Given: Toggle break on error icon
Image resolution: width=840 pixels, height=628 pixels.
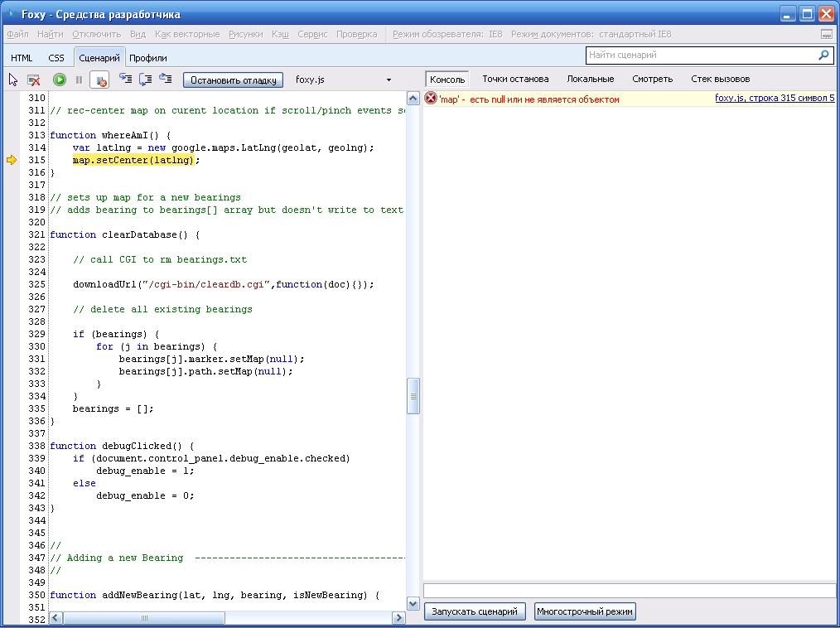Looking at the screenshot, I should [x=99, y=80].
